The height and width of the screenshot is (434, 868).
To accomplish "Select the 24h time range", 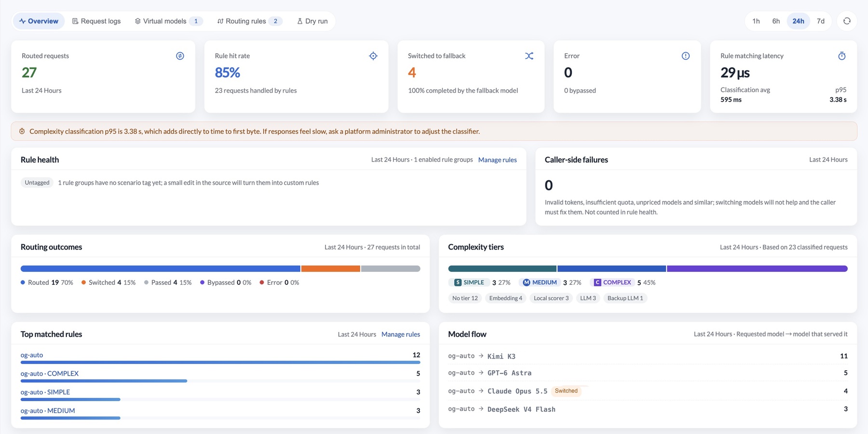I will coord(798,21).
